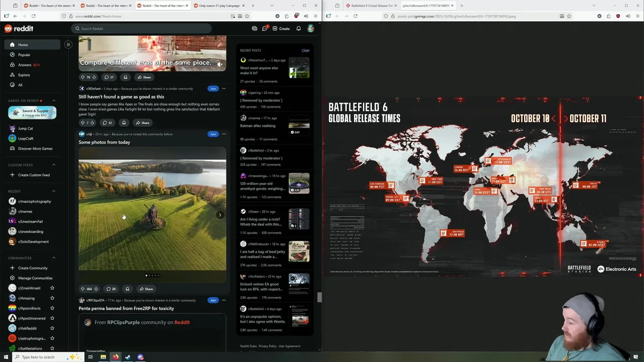Open File Explorer from the taskbar
The width and height of the screenshot is (644, 362).
103,357
